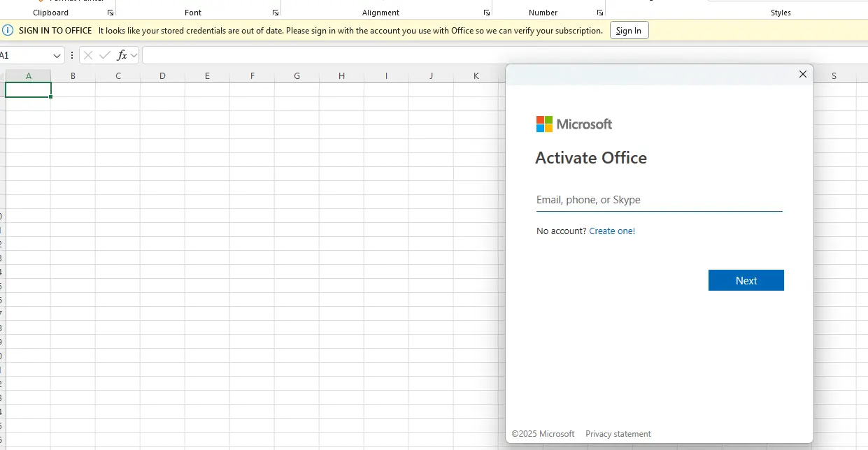
Task: Open the Font settings dialog launcher
Action: [x=276, y=13]
